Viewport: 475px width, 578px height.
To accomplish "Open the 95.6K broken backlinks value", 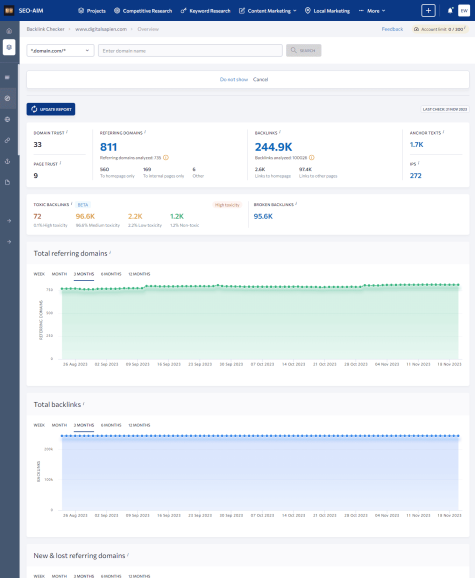I will 263,216.
